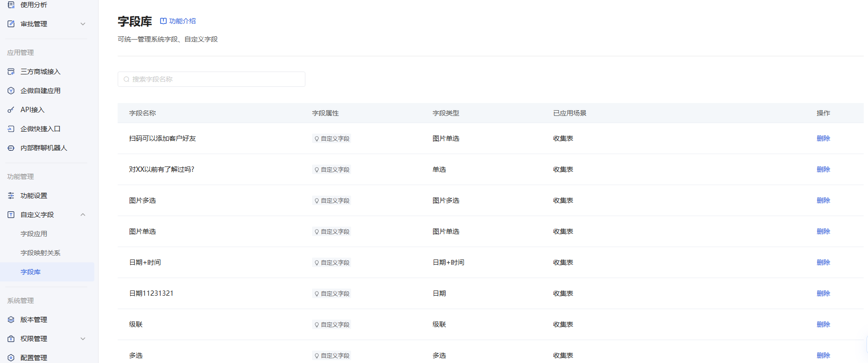
Task: Click the 内部群聊机器人 robot icon
Action: pyautogui.click(x=11, y=148)
